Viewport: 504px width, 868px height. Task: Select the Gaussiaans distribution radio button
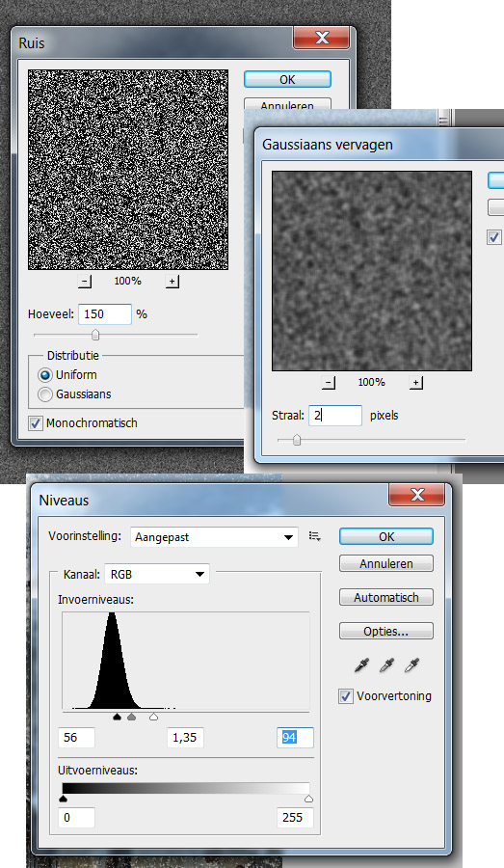(45, 394)
